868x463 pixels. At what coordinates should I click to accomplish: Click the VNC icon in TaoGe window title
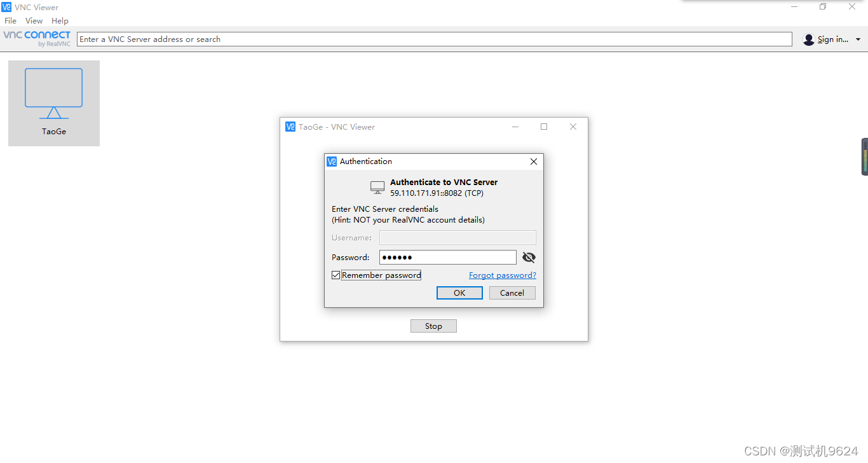pyautogui.click(x=290, y=127)
